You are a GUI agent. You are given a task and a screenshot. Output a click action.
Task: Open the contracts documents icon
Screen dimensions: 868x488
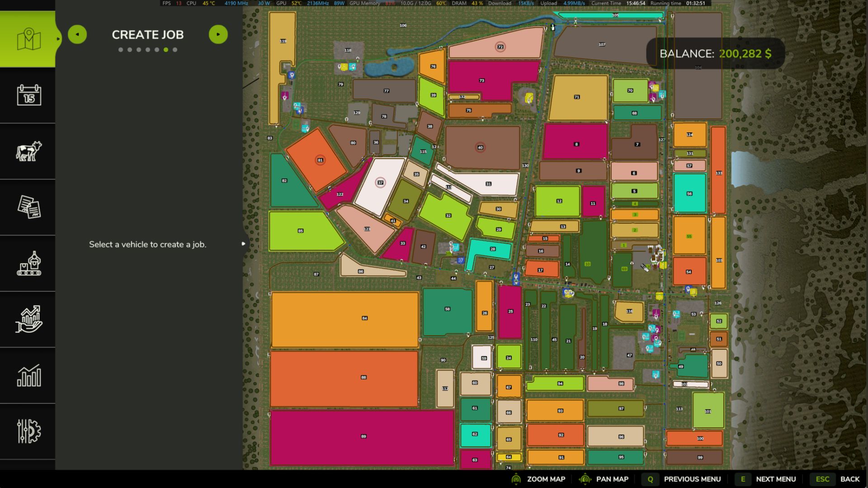pyautogui.click(x=28, y=207)
